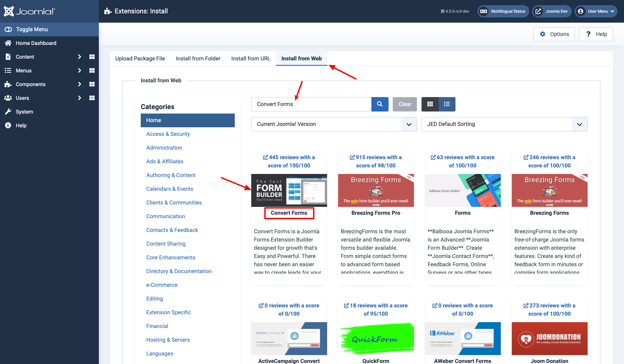Click the Joomla! logo in sidebar

30,11
